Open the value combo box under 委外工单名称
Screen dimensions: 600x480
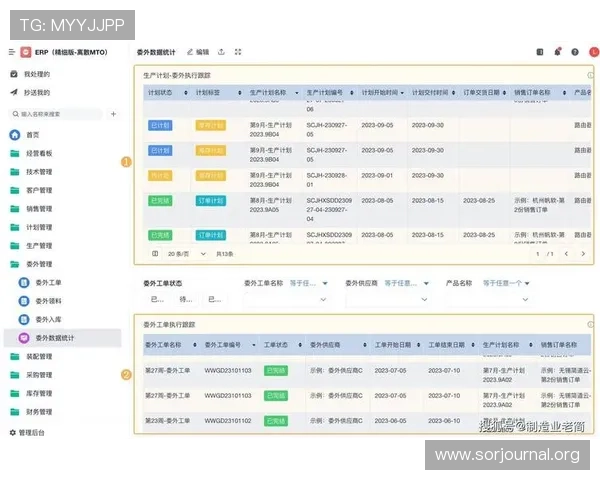286,299
